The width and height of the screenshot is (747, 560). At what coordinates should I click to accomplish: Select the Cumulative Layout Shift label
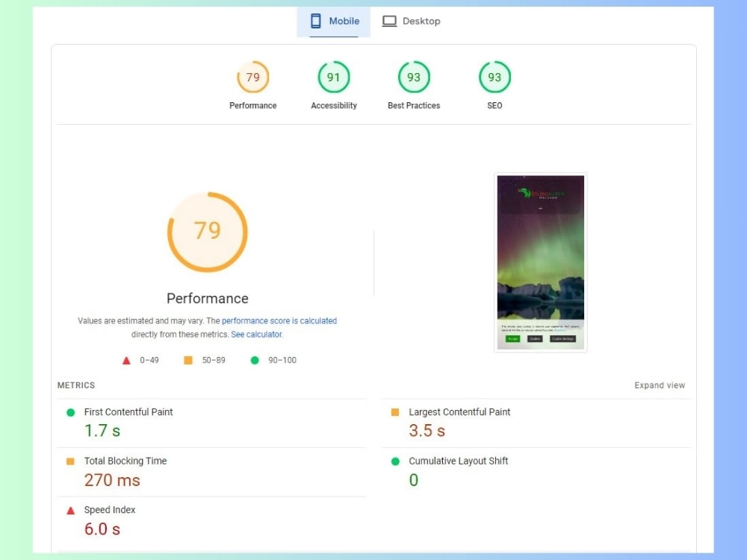459,461
